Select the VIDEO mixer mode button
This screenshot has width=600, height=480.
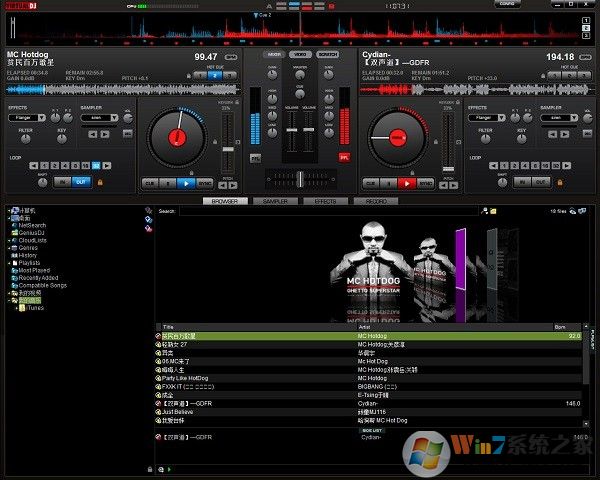pyautogui.click(x=299, y=54)
